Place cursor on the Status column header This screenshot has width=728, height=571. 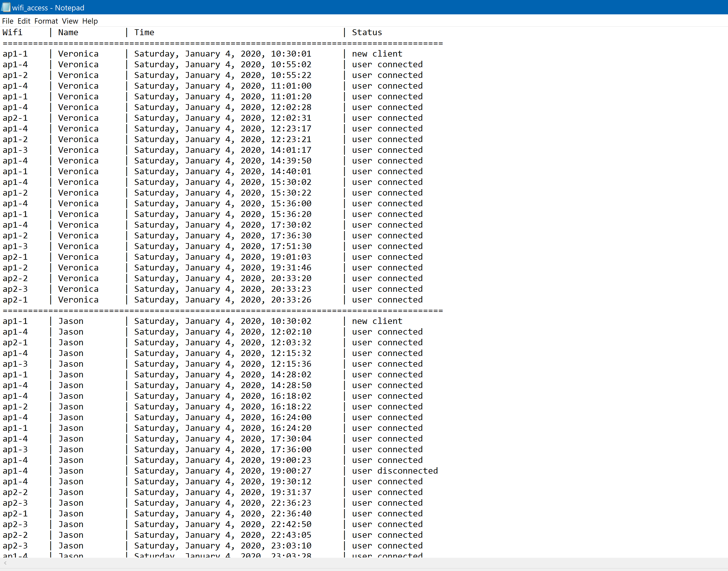(x=367, y=32)
